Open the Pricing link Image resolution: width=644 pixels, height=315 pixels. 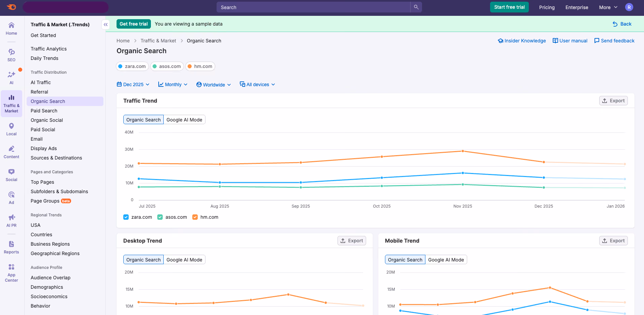click(547, 7)
